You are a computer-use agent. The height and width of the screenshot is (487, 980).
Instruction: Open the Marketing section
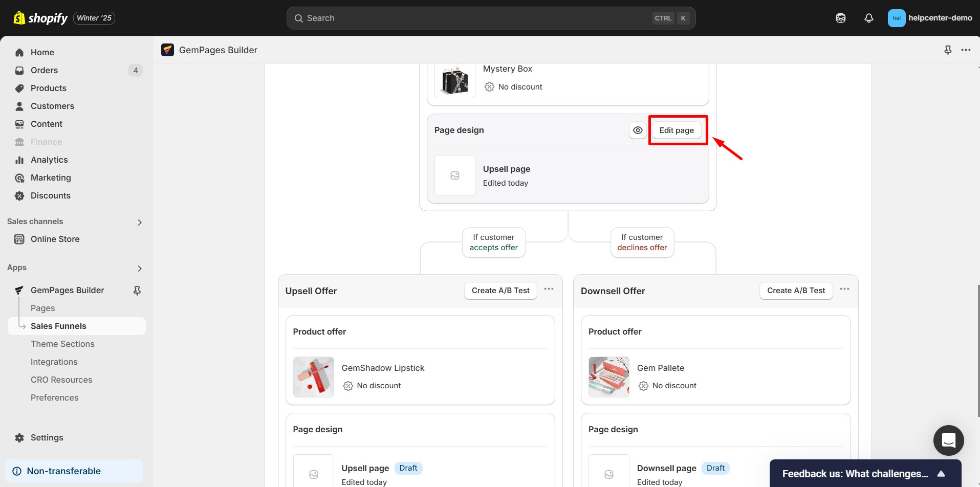coord(50,178)
